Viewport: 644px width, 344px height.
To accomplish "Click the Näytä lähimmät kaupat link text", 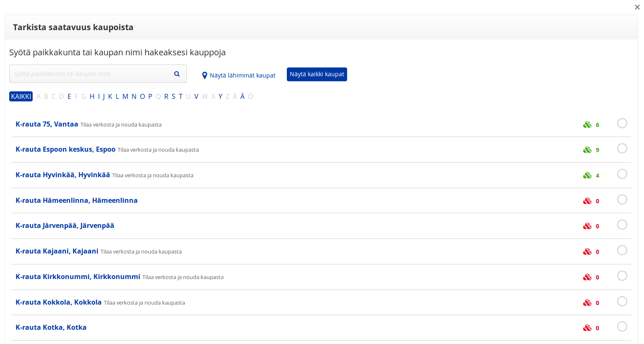I will point(242,75).
